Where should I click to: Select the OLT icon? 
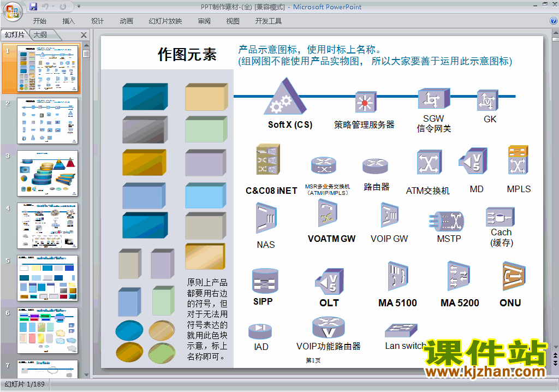point(329,281)
